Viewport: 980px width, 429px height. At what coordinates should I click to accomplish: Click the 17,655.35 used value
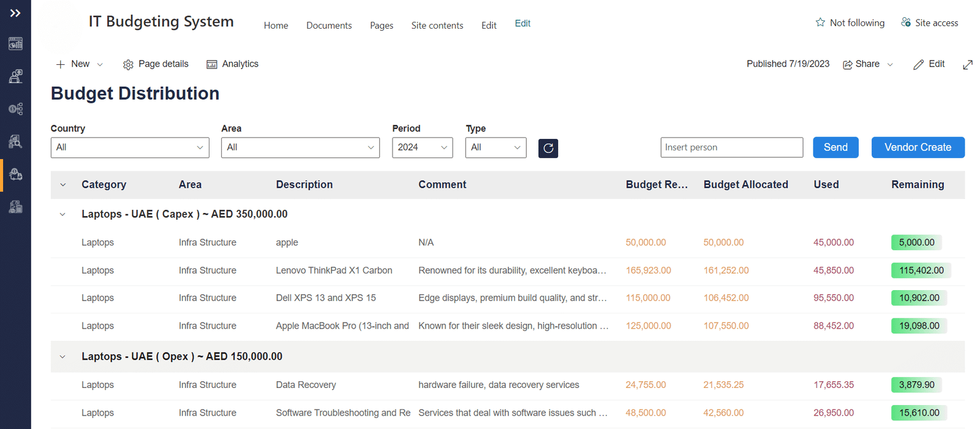coord(834,385)
